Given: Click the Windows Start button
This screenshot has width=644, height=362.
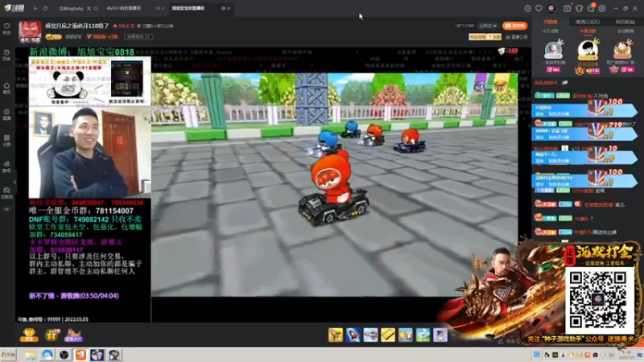Looking at the screenshot, I should [x=9, y=355].
